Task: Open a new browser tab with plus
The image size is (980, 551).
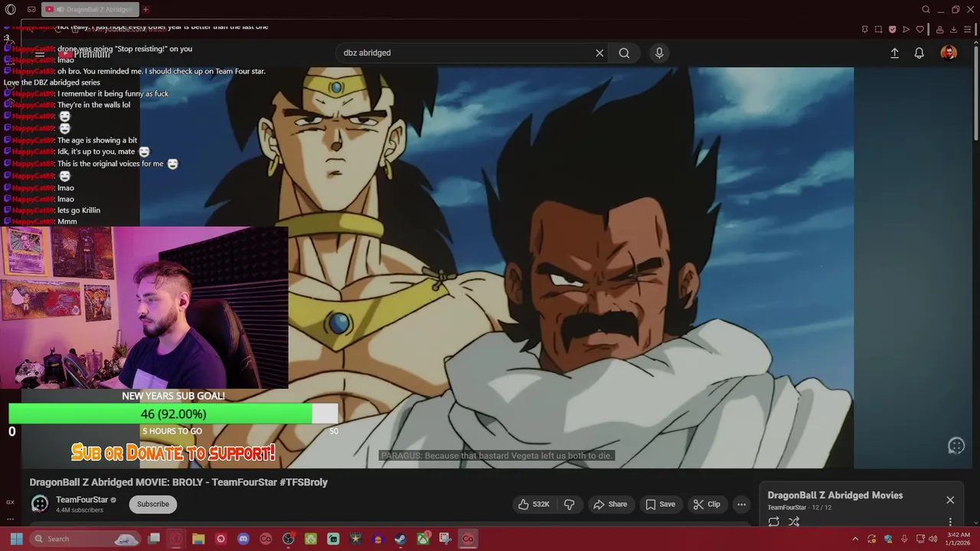Action: coord(145,9)
